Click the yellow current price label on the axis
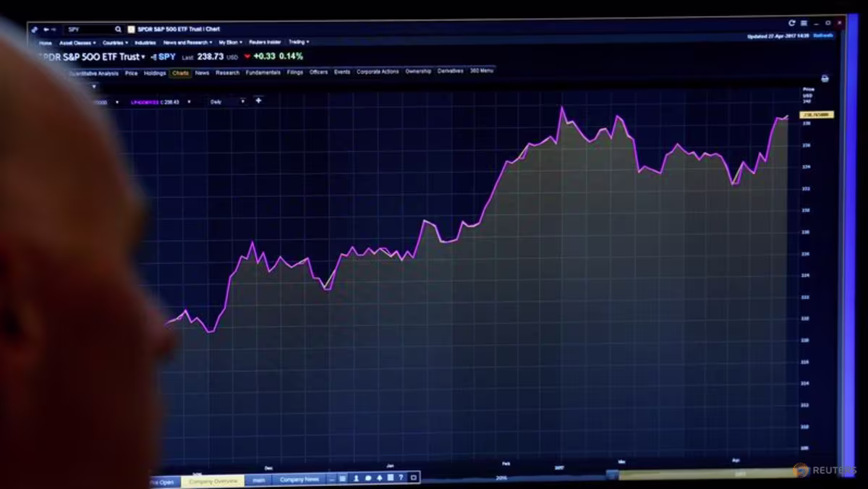The width and height of the screenshot is (868, 489). pos(817,115)
